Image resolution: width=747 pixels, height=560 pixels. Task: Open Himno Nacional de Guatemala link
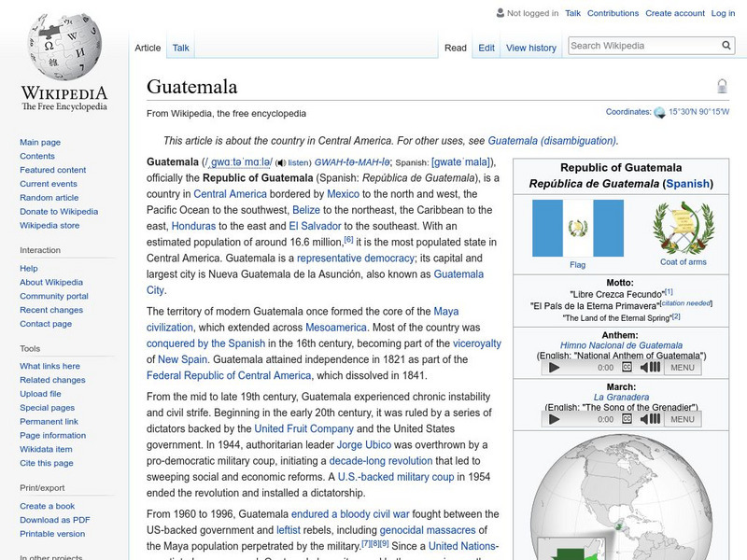pyautogui.click(x=621, y=345)
